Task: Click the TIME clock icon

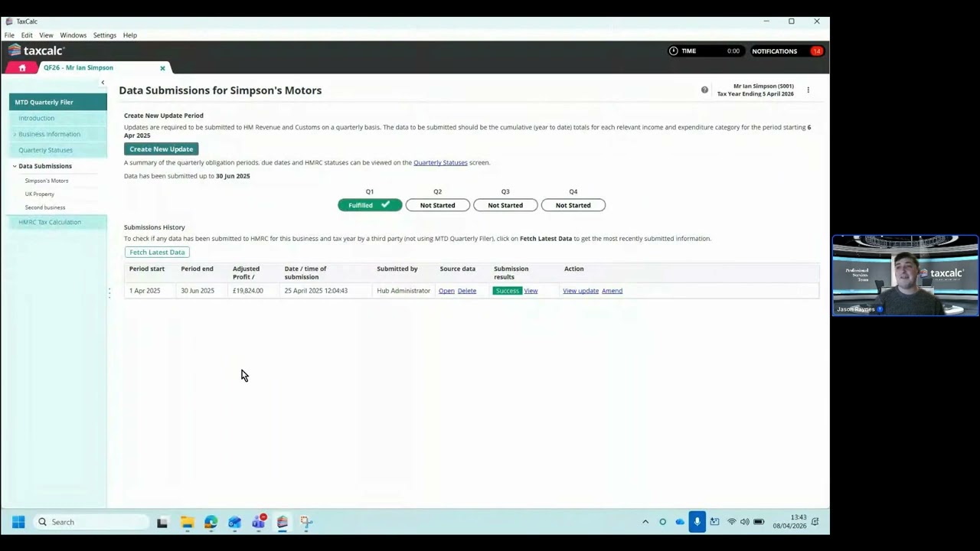Action: 674,51
